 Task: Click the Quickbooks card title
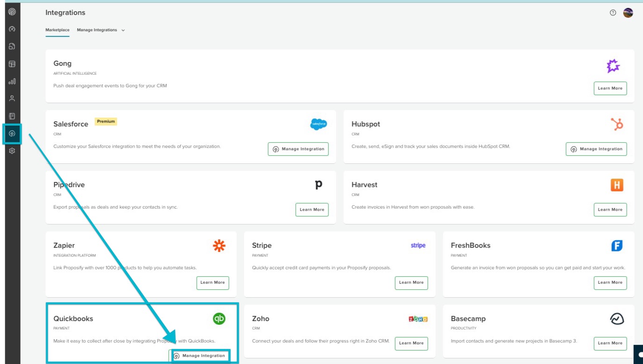click(73, 319)
